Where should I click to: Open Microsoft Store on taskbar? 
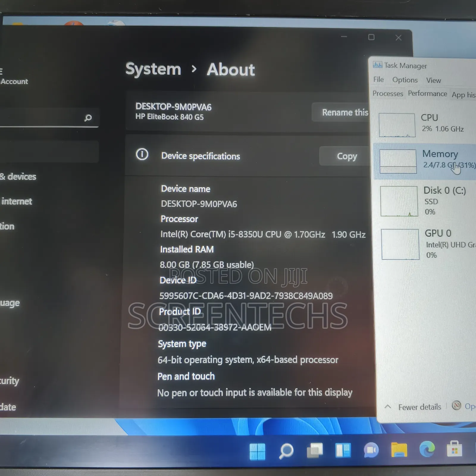pos(455,449)
